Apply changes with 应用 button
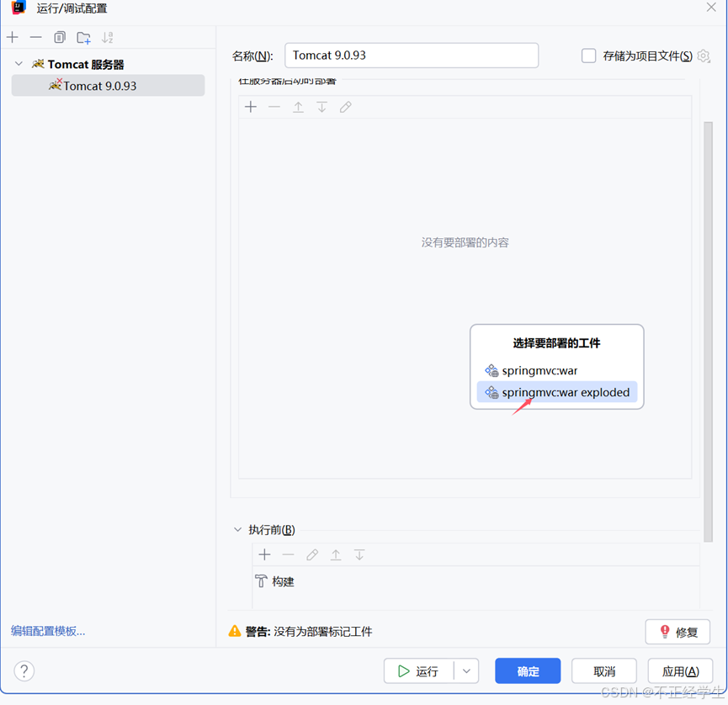The height and width of the screenshot is (705, 728). [680, 671]
